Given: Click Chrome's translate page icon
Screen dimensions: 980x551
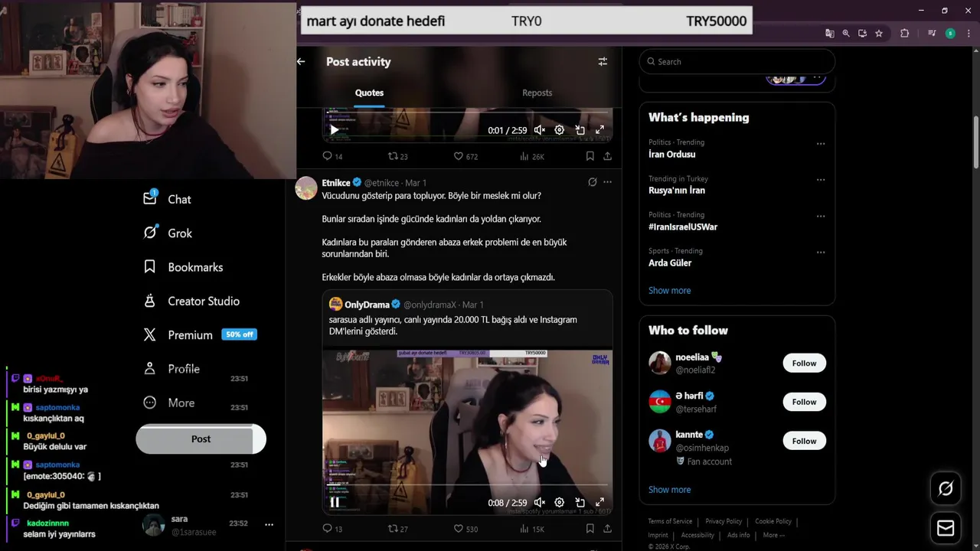Looking at the screenshot, I should tap(829, 34).
